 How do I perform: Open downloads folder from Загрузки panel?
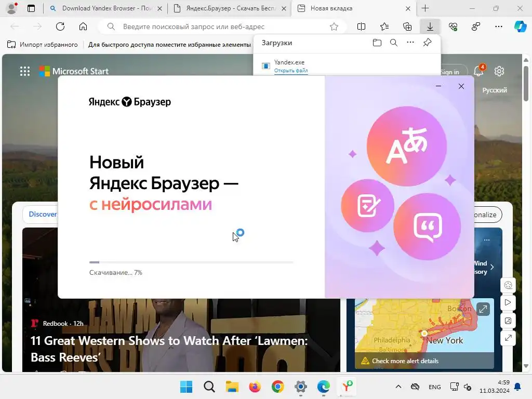tap(377, 43)
